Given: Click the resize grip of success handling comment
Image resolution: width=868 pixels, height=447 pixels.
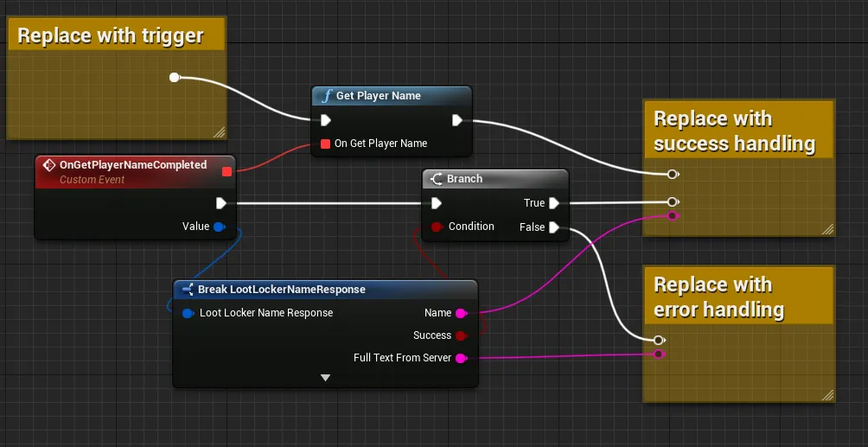Looking at the screenshot, I should pos(827,229).
